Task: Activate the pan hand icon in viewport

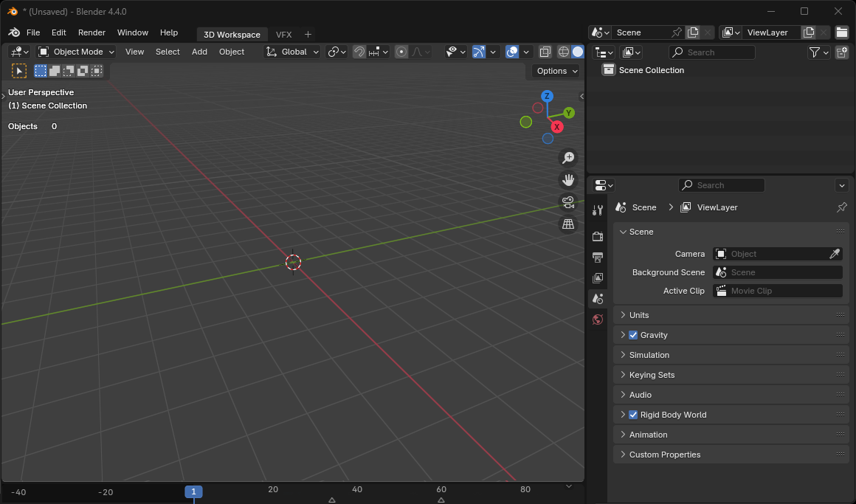Action: pos(568,180)
